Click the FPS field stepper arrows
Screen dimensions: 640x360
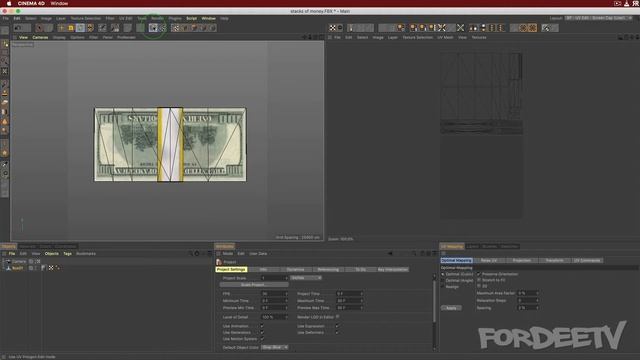pyautogui.click(x=286, y=294)
